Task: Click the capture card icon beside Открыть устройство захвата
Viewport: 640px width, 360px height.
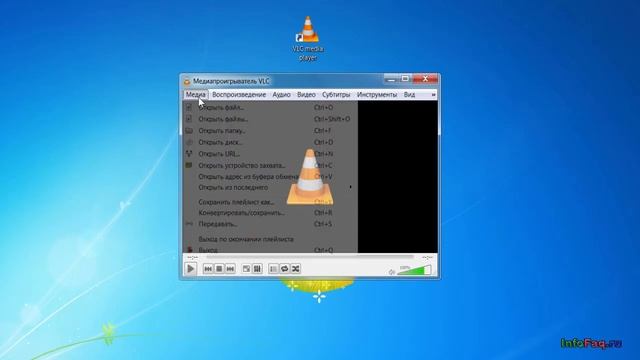Action: click(x=189, y=165)
